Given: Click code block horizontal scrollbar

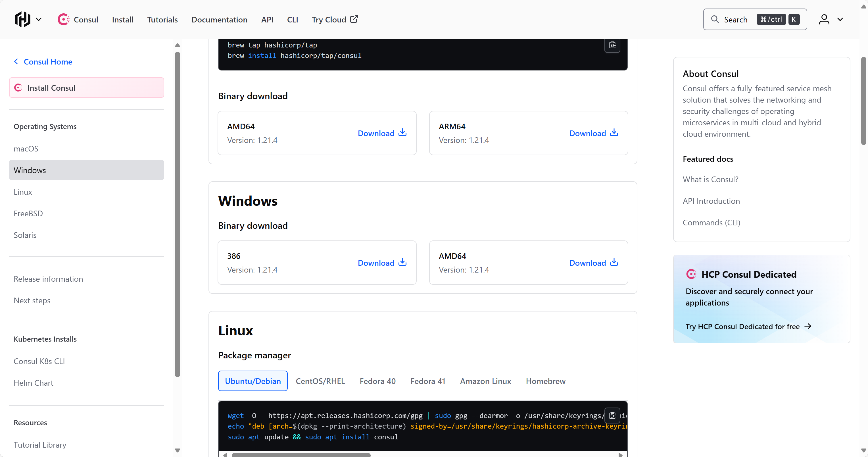Looking at the screenshot, I should pyautogui.click(x=301, y=455).
